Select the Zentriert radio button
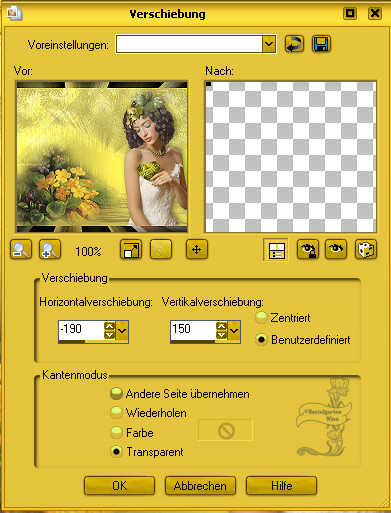 (261, 318)
